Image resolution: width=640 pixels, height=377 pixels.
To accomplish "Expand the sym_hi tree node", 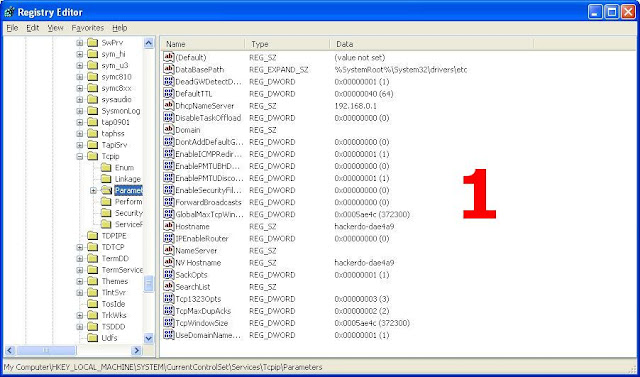I will (80, 54).
